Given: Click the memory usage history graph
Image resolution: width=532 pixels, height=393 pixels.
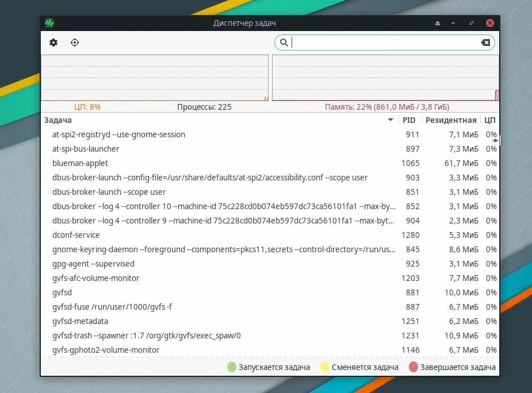Looking at the screenshot, I should 385,78.
